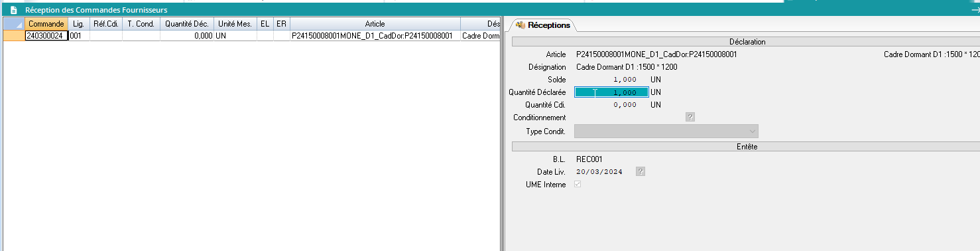Click the B.L. value REC001
The height and width of the screenshot is (251, 980).
589,159
